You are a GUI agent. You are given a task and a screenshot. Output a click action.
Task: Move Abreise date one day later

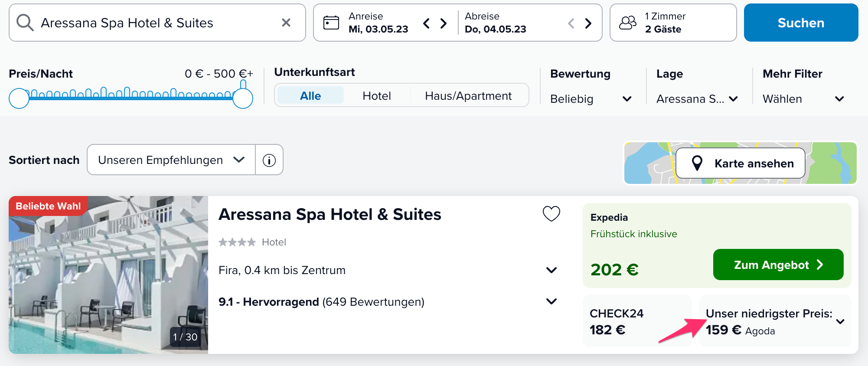coord(588,23)
